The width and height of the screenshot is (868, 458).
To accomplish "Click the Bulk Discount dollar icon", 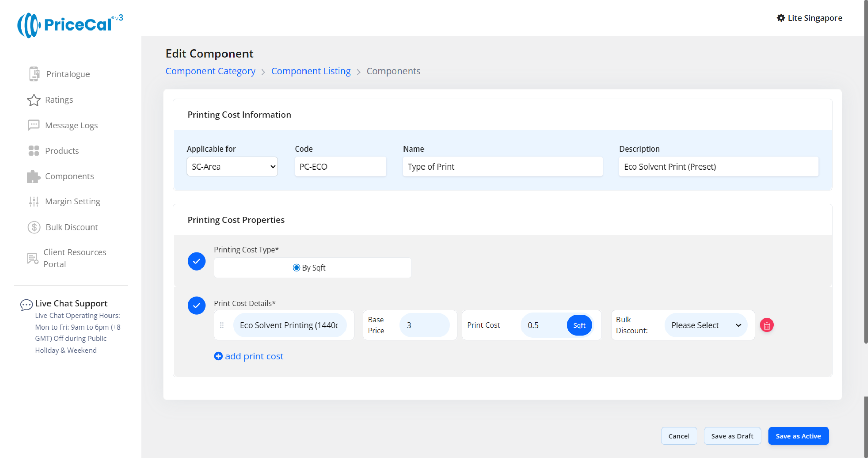I will coord(34,227).
